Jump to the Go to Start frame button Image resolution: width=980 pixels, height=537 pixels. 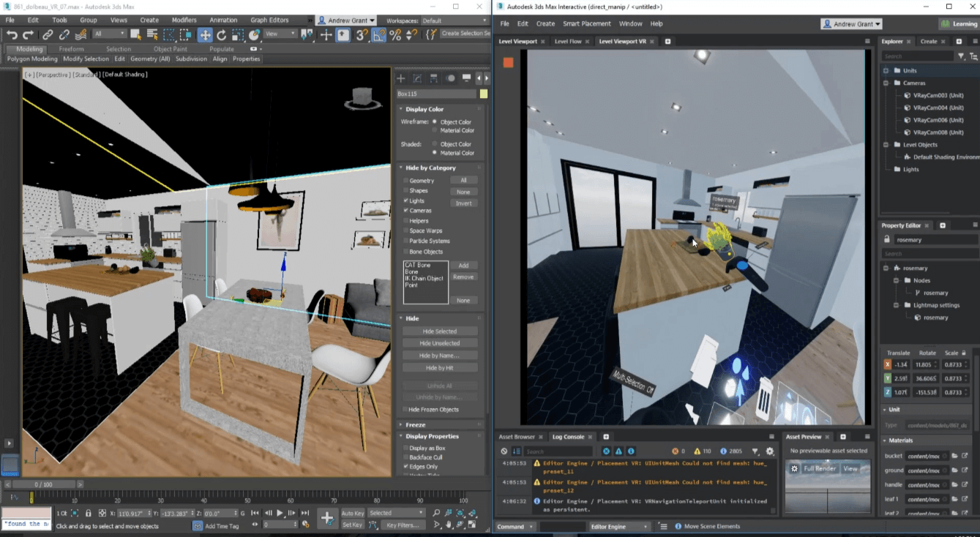coord(256,513)
